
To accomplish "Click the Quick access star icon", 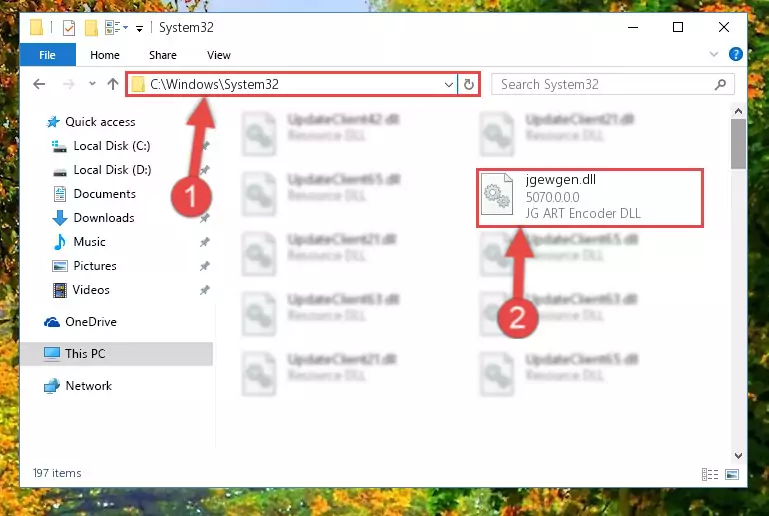I will (52, 122).
